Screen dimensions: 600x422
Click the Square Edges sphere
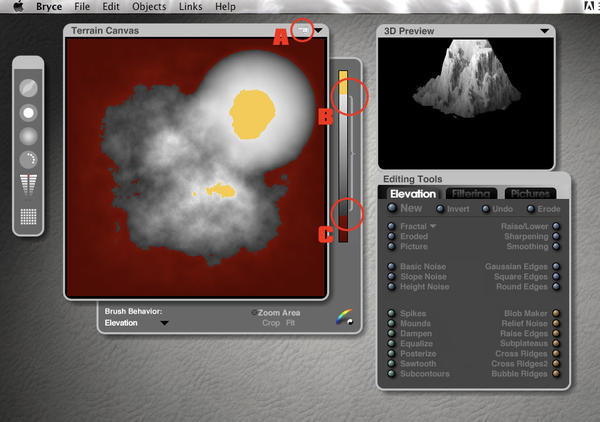tap(556, 276)
